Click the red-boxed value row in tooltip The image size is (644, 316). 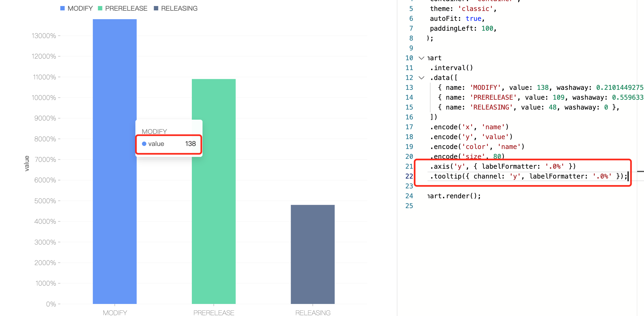(168, 143)
